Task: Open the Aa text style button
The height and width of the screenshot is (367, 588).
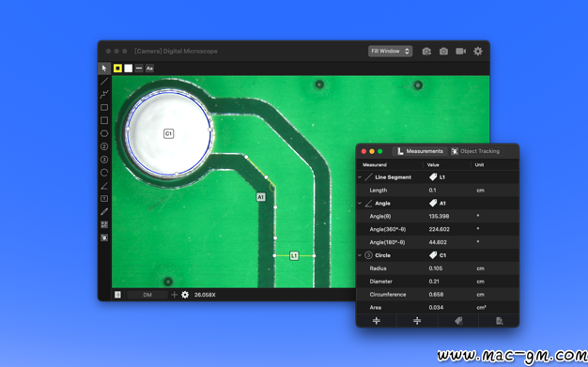Action: [149, 69]
